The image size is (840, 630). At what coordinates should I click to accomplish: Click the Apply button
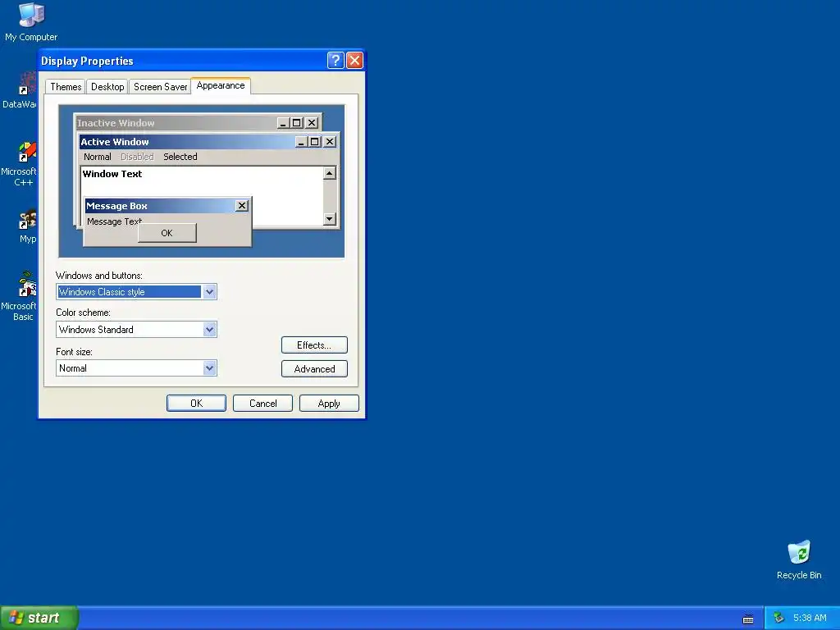329,404
